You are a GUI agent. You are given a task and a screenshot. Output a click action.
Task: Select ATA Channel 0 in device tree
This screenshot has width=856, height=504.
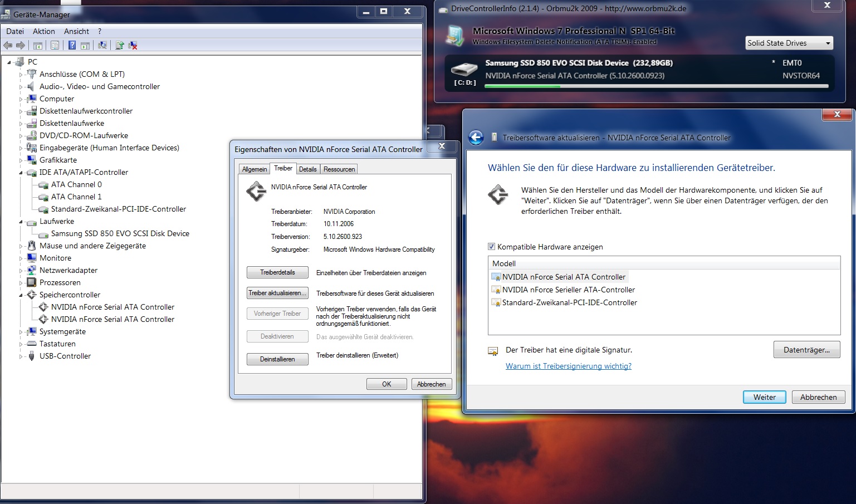(x=76, y=184)
